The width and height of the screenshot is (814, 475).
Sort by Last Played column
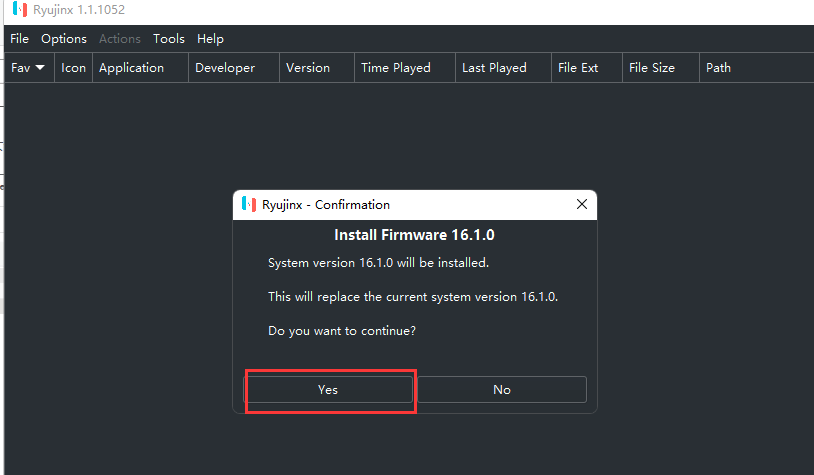pos(503,68)
